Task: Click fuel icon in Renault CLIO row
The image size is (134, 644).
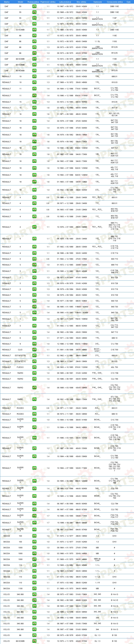Action: (x=34, y=350)
